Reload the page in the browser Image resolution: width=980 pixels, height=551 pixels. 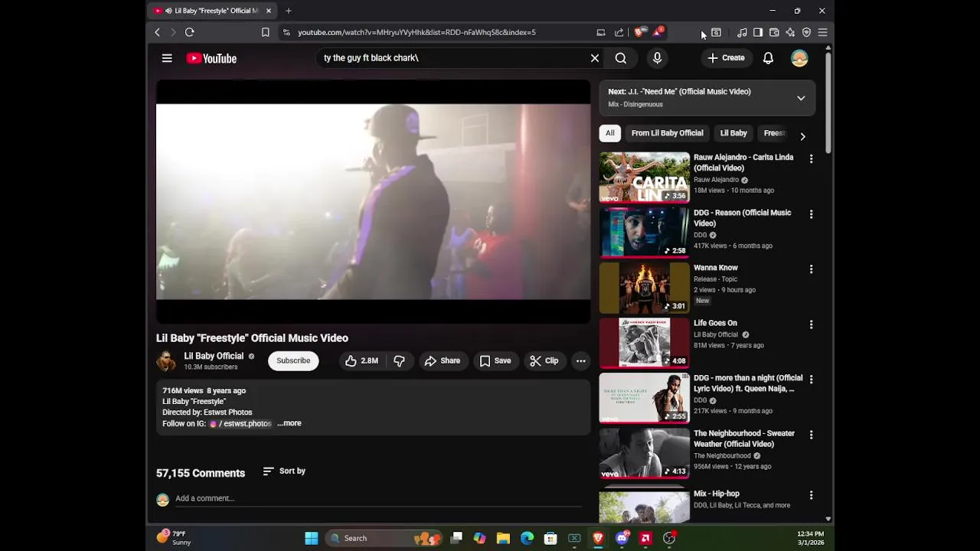[190, 32]
